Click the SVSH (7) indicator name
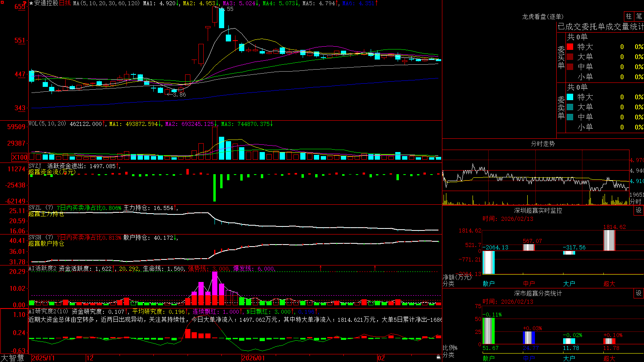Viewport: 644px width, 362px height. 41,238
